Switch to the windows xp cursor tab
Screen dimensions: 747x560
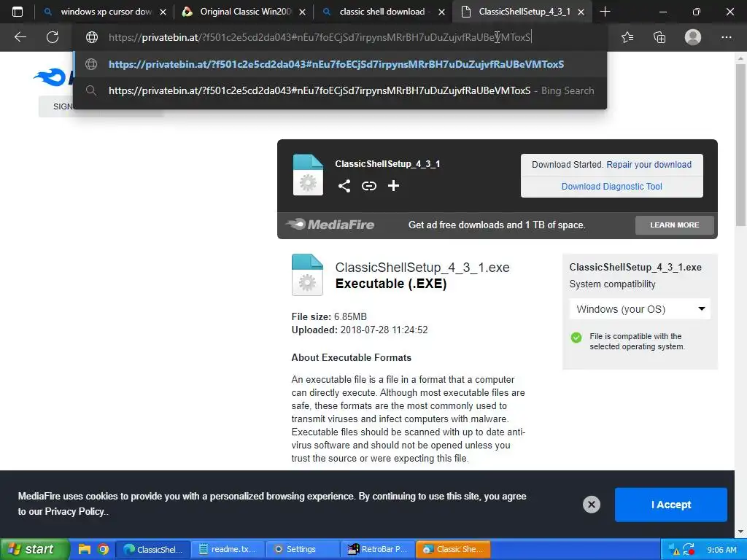click(104, 12)
